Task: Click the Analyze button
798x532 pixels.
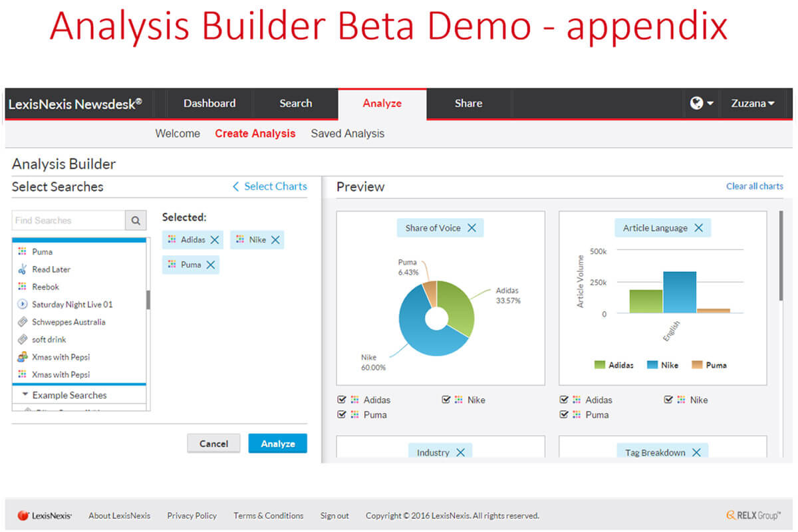Action: pyautogui.click(x=278, y=444)
